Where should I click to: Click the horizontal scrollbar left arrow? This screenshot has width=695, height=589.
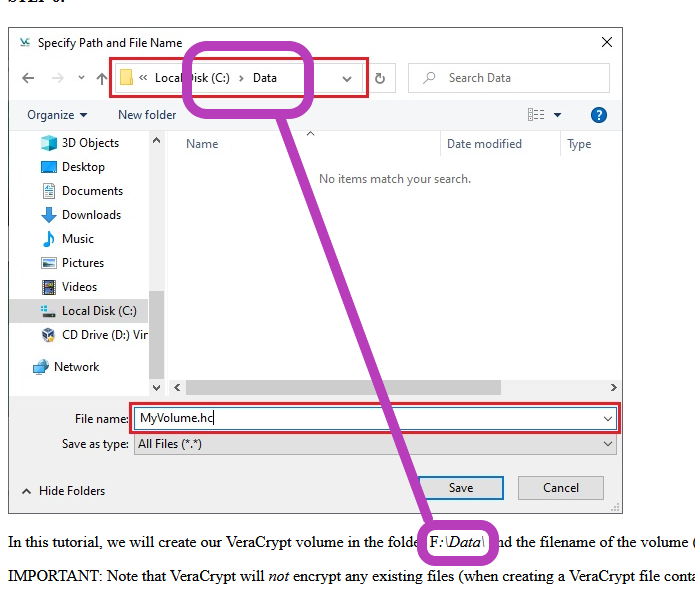click(x=177, y=387)
